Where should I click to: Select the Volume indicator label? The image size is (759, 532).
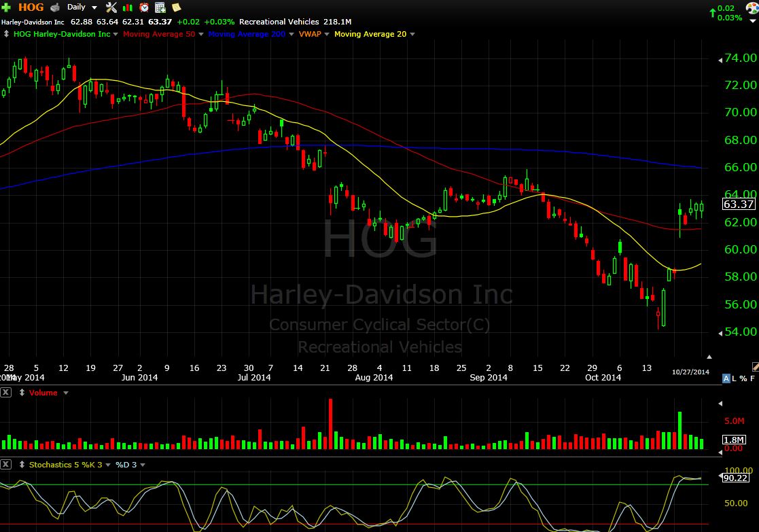pos(43,393)
